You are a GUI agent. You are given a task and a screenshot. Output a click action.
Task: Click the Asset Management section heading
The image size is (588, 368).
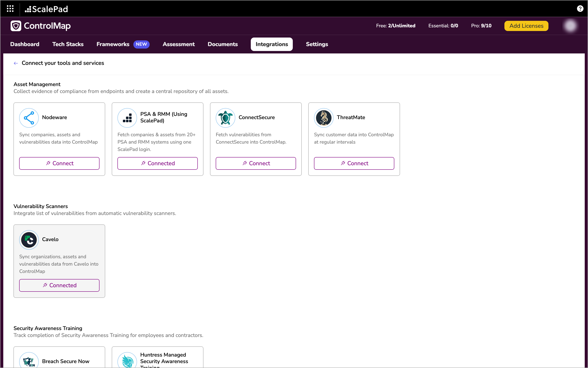pos(37,84)
